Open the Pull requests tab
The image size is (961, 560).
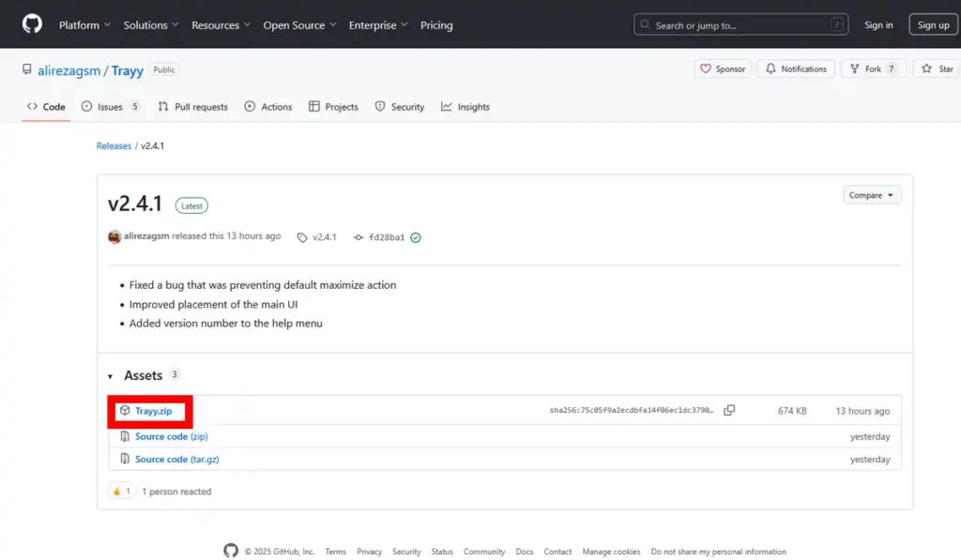[x=193, y=107]
